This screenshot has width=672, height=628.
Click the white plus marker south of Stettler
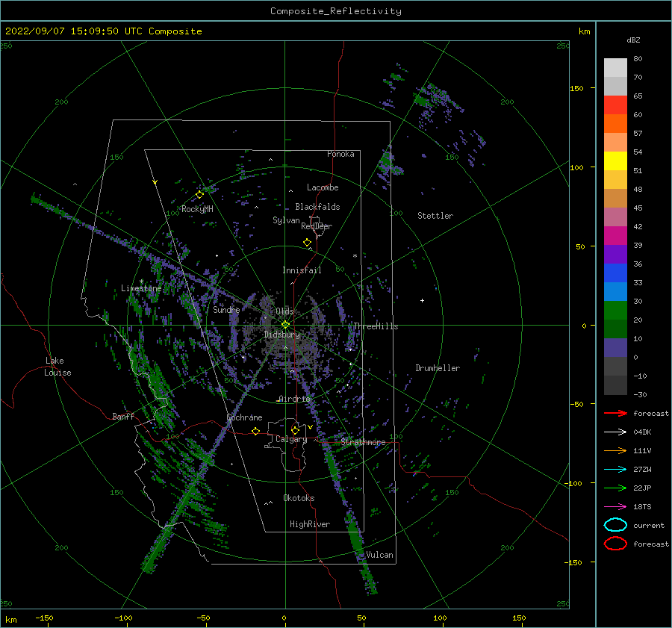click(x=422, y=300)
